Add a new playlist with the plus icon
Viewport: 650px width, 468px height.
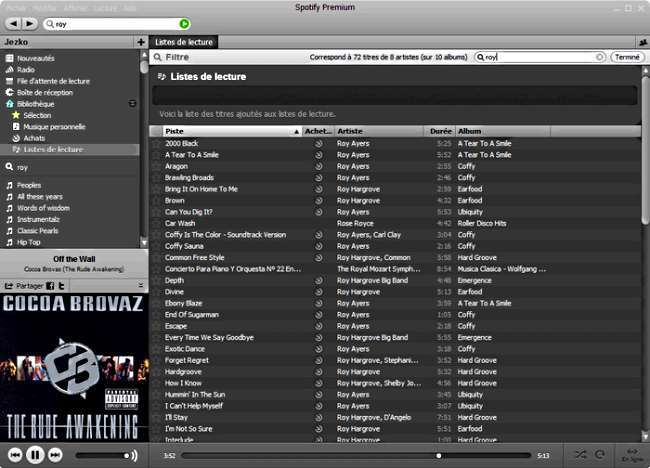click(x=141, y=42)
